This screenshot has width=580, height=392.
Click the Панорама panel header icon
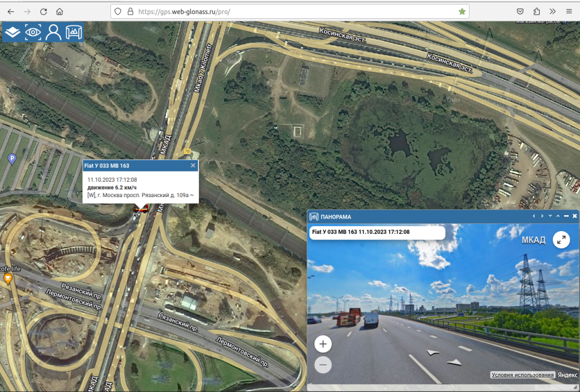[314, 217]
